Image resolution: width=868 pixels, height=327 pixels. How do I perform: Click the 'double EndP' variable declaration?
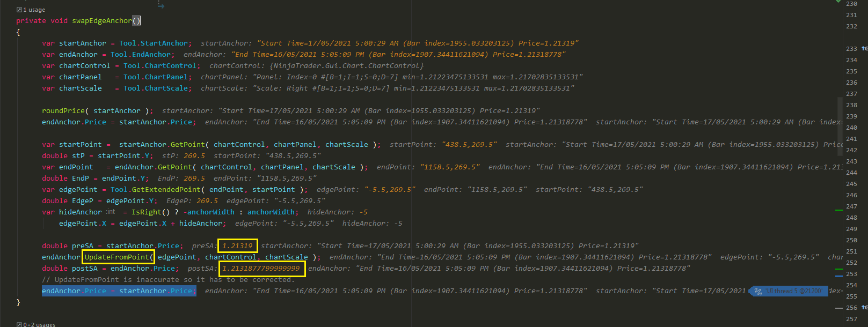65,179
